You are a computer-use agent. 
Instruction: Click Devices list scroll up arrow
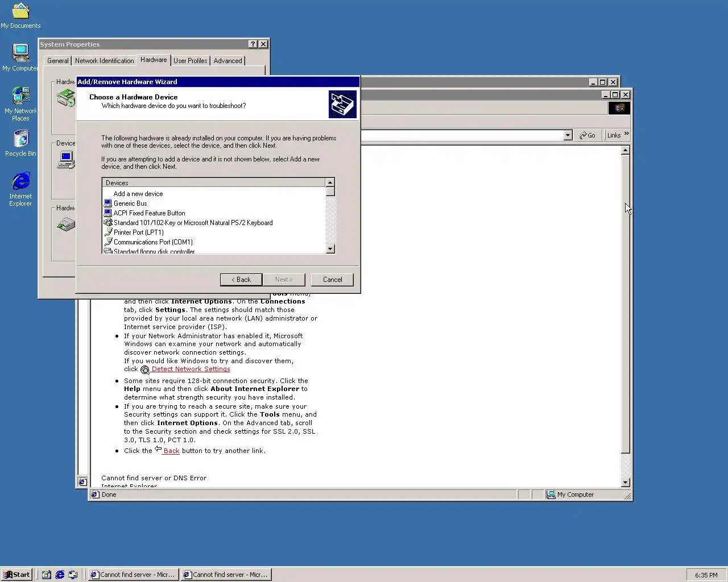pyautogui.click(x=330, y=182)
